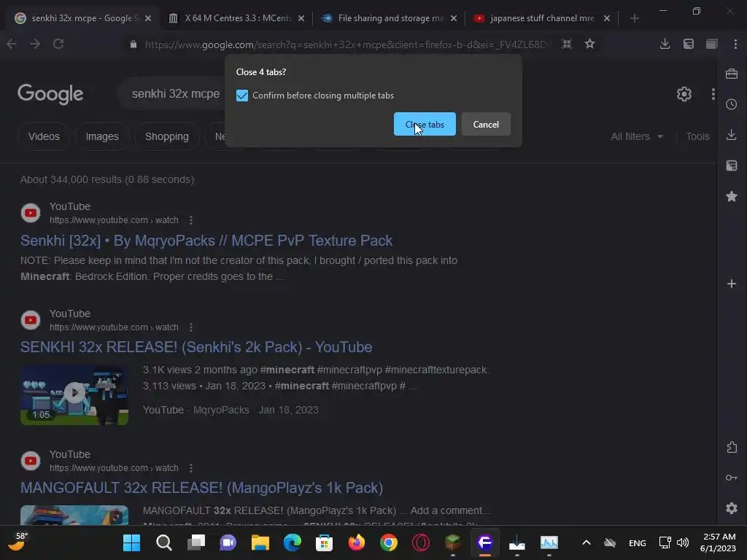Open options for MANGOFAULT result
This screenshot has width=747, height=560.
point(191,468)
